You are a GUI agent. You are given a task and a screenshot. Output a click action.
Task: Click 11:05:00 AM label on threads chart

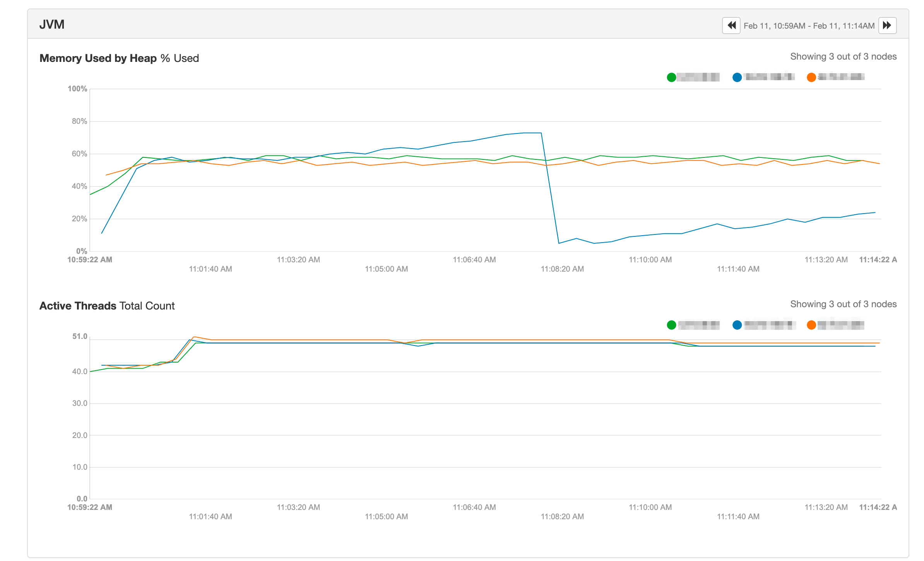386,517
